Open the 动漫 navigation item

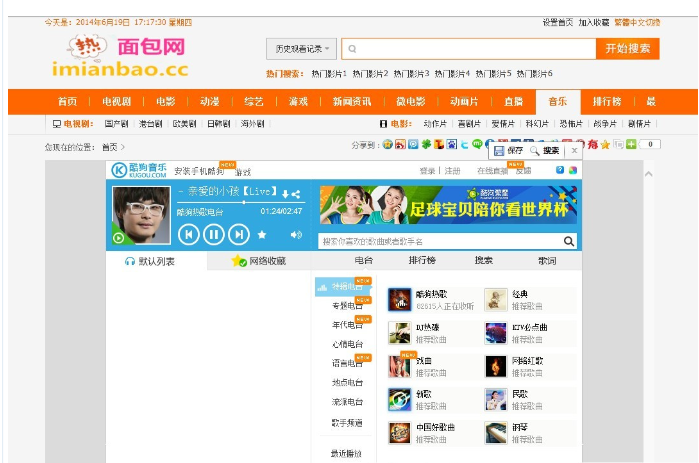click(210, 102)
